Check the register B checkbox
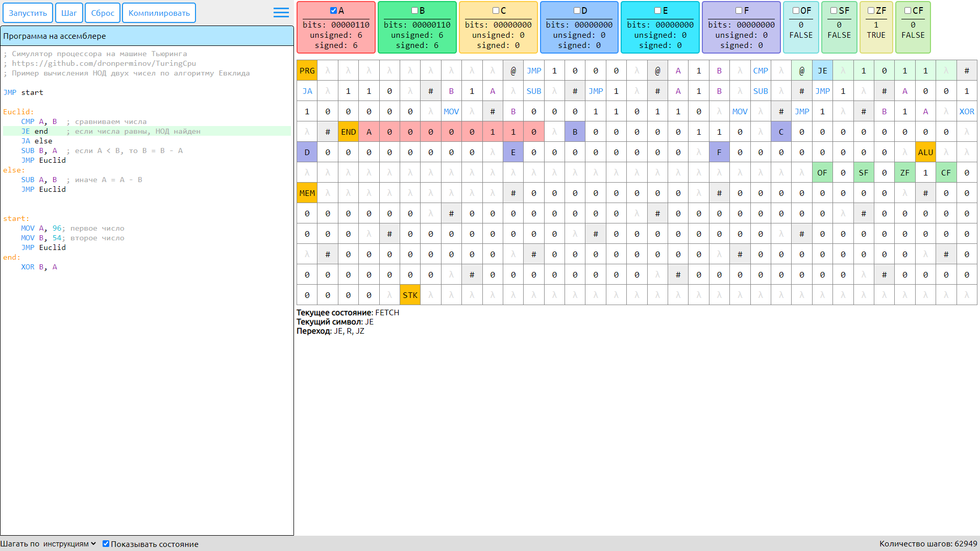 point(414,11)
